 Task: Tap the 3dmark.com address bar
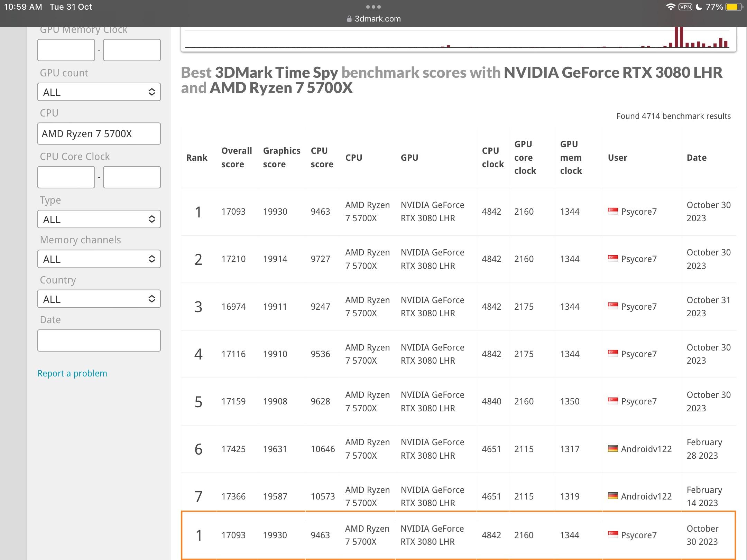tap(373, 19)
